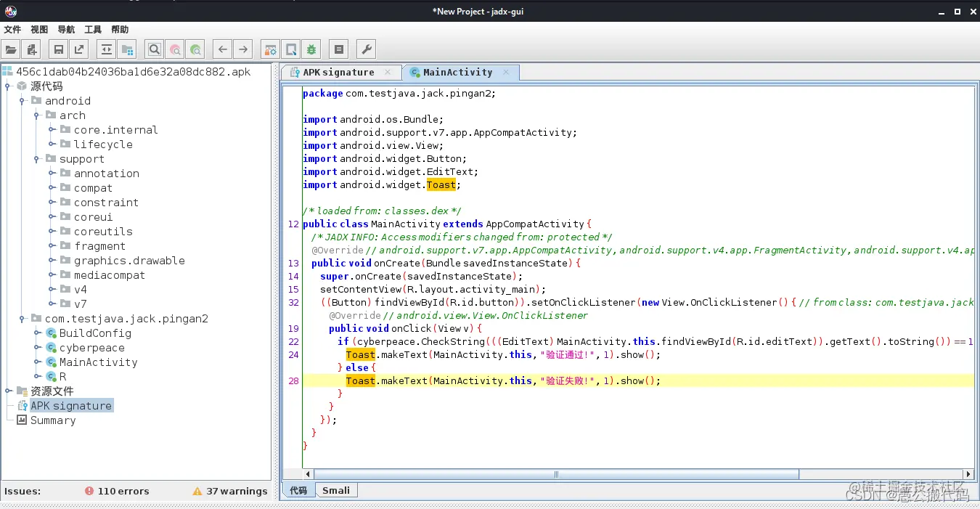
Task: Click the add files toolbar icon
Action: [x=31, y=49]
